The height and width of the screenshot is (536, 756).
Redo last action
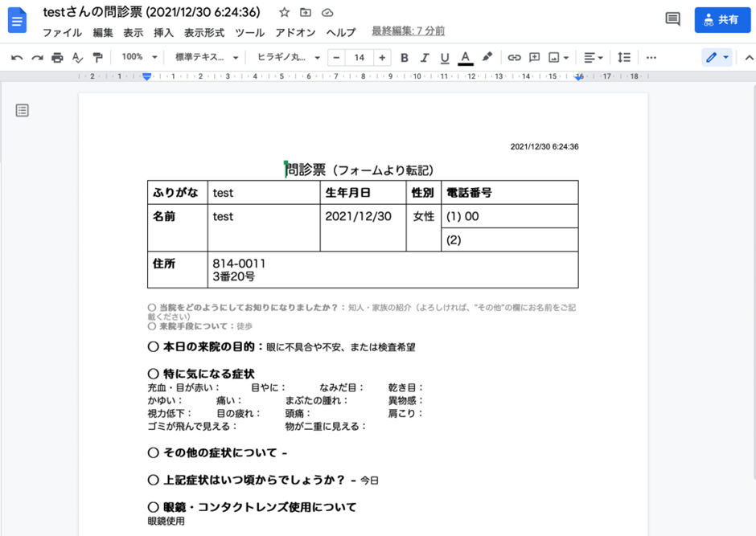coord(37,58)
